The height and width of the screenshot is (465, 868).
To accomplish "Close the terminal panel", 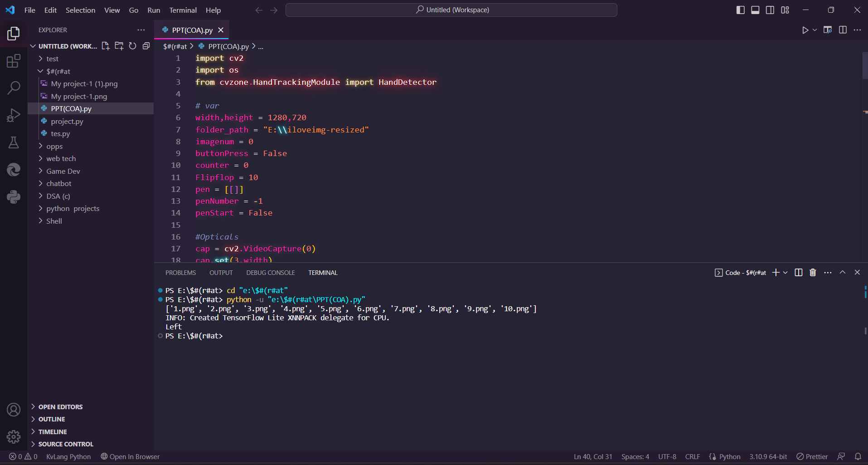I will pyautogui.click(x=857, y=272).
